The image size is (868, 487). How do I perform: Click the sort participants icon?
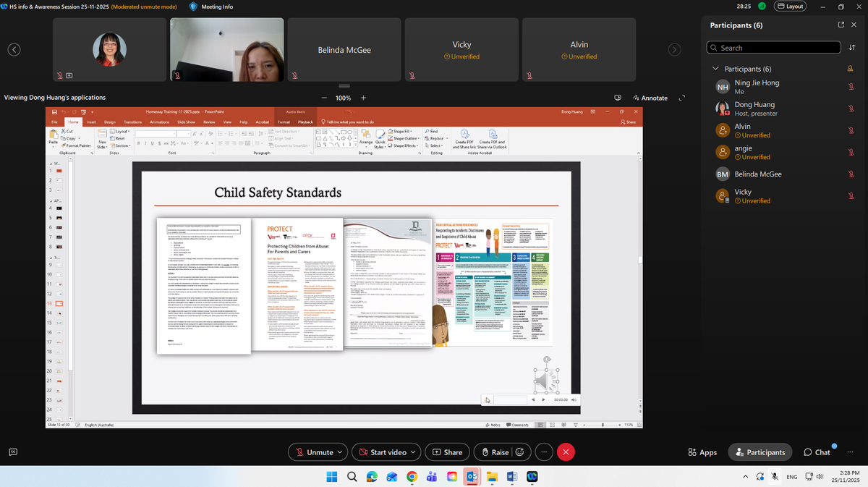851,48
